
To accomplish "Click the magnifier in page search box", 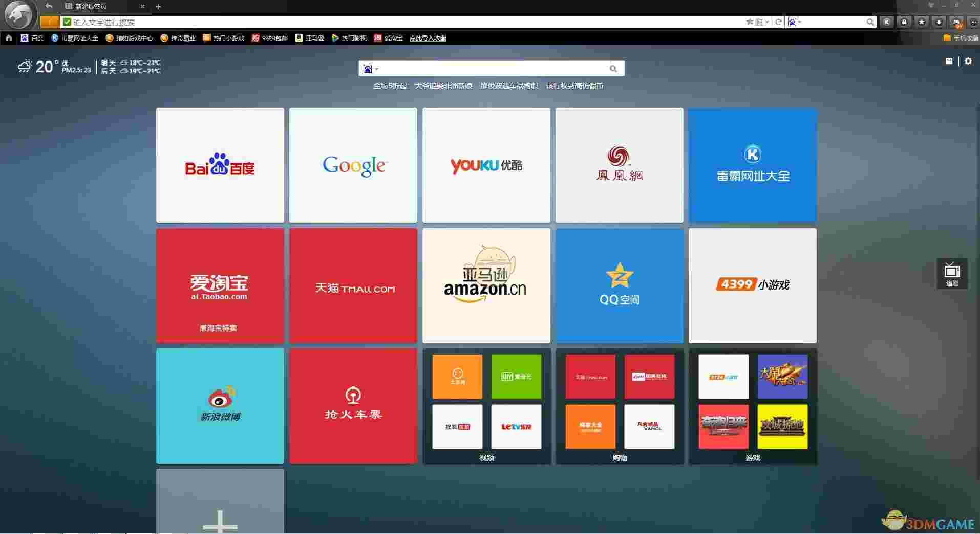I will [613, 69].
